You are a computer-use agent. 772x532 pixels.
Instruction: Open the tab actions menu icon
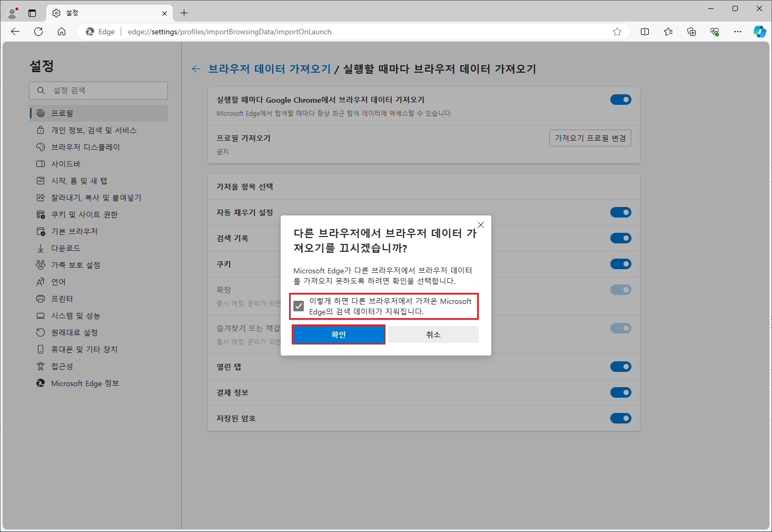[32, 13]
